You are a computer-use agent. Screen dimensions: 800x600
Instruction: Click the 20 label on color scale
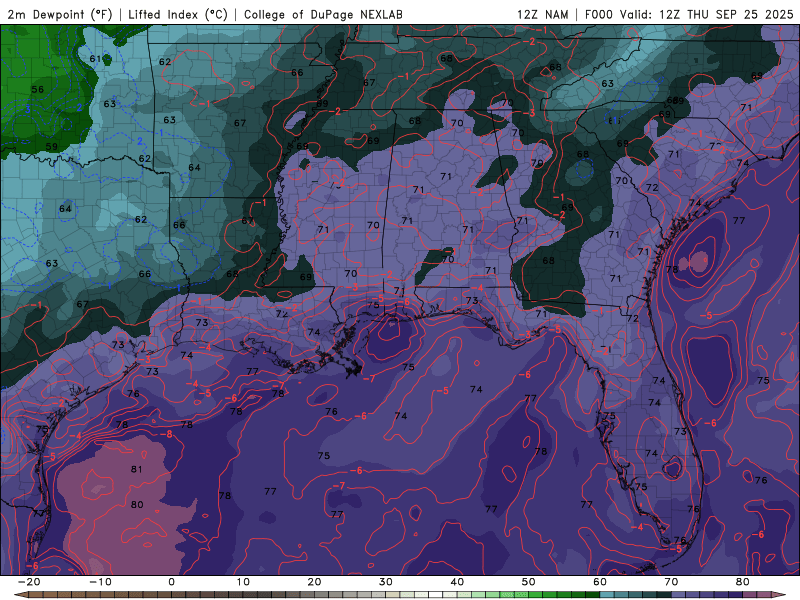tap(314, 582)
